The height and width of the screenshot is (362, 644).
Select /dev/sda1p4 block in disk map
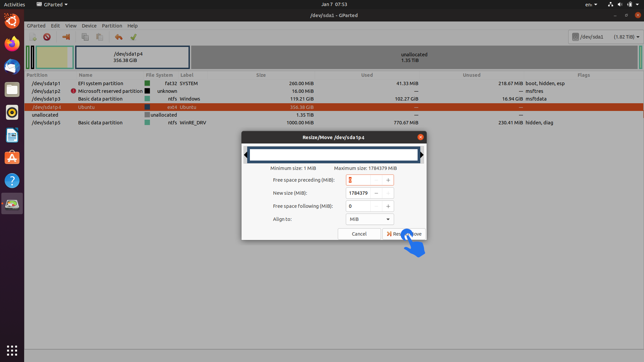(132, 57)
